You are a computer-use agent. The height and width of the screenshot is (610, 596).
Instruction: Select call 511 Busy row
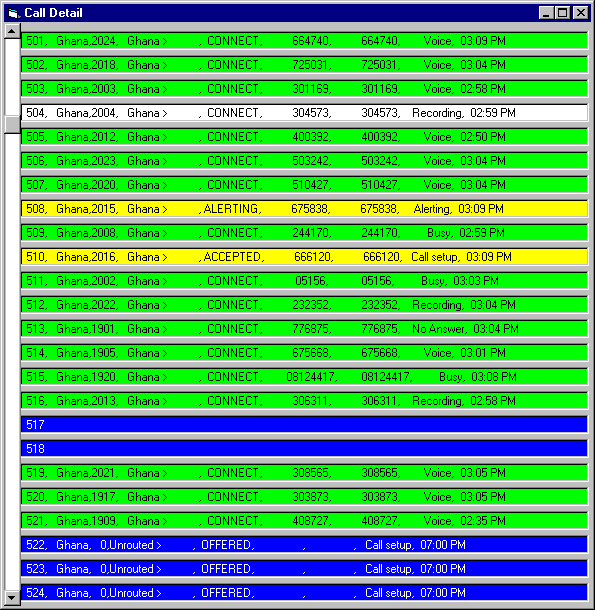click(304, 281)
